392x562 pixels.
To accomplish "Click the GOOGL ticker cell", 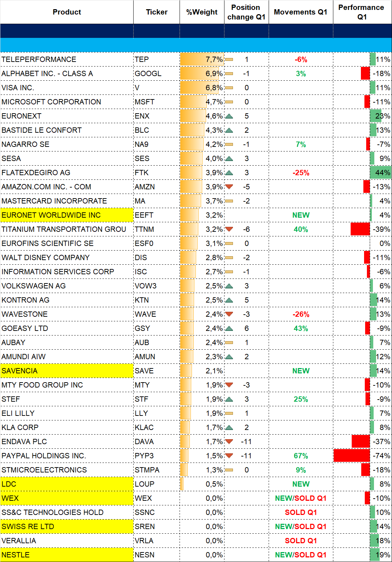I will pyautogui.click(x=157, y=74).
